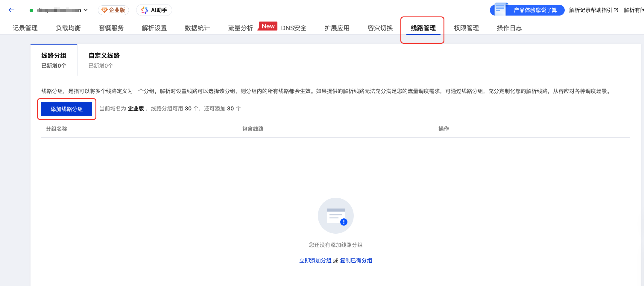Open the 权限管理 tab

click(466, 28)
